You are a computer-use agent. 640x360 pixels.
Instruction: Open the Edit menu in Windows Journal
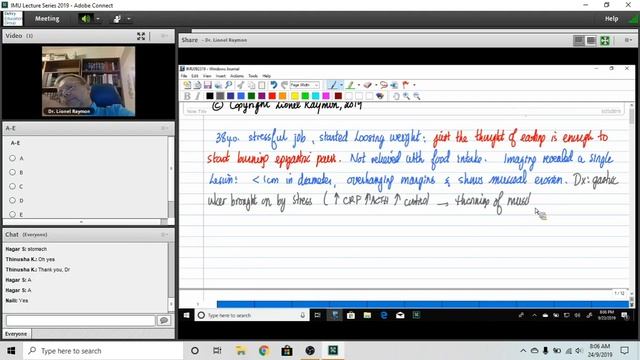pos(195,76)
